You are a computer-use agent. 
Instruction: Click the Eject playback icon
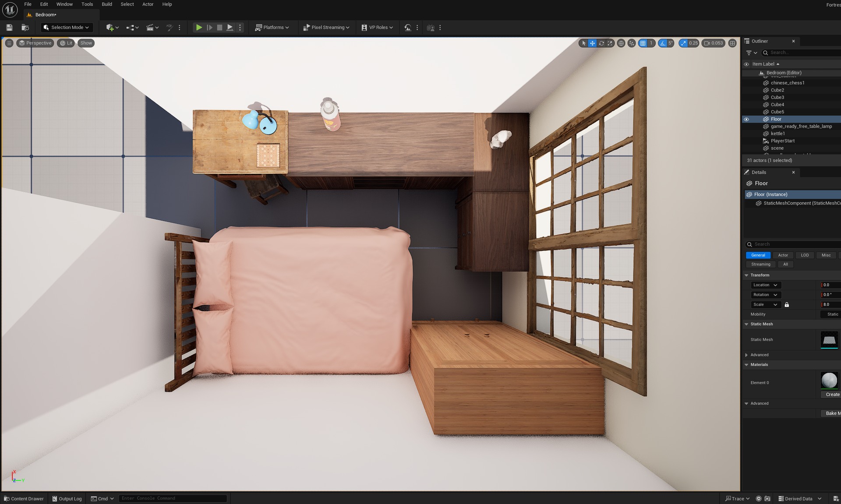pos(230,28)
